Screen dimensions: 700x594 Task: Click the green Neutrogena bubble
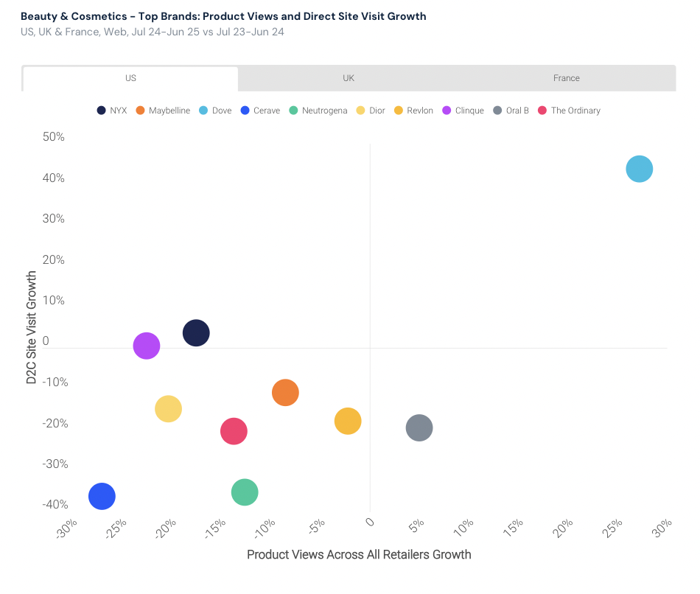click(x=244, y=492)
